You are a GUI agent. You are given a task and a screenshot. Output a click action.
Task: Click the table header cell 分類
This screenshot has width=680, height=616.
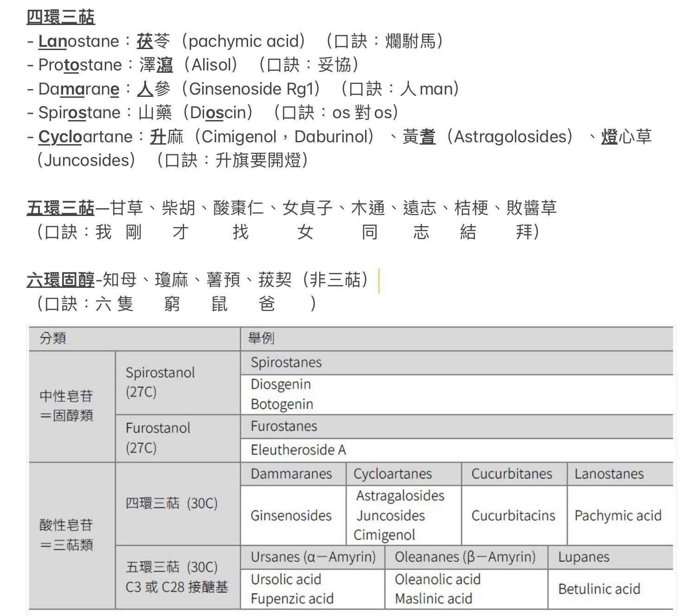point(53,338)
